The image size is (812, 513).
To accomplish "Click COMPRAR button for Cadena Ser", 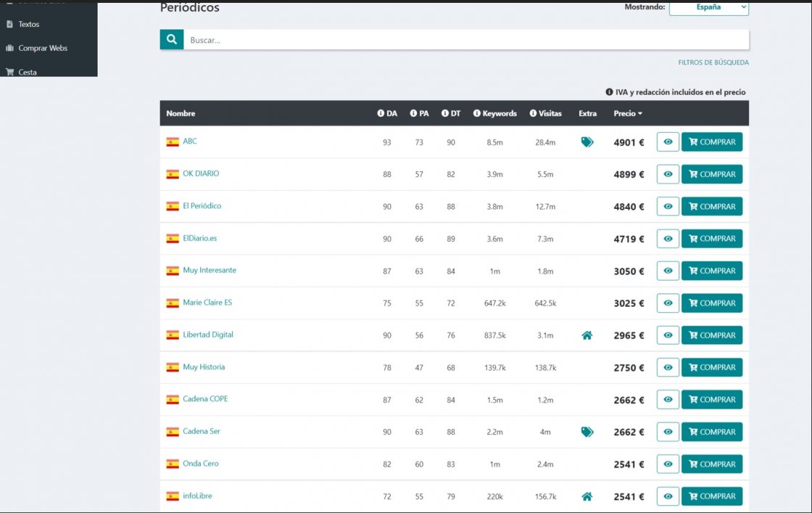I will pos(712,432).
